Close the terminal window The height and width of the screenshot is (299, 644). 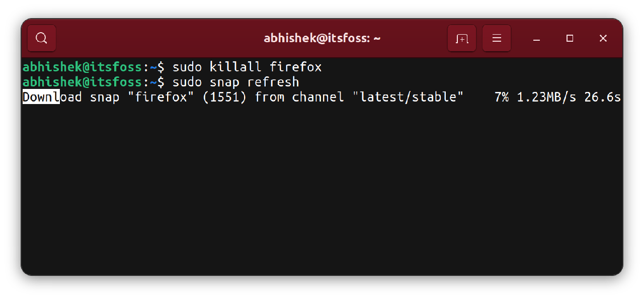(x=603, y=38)
